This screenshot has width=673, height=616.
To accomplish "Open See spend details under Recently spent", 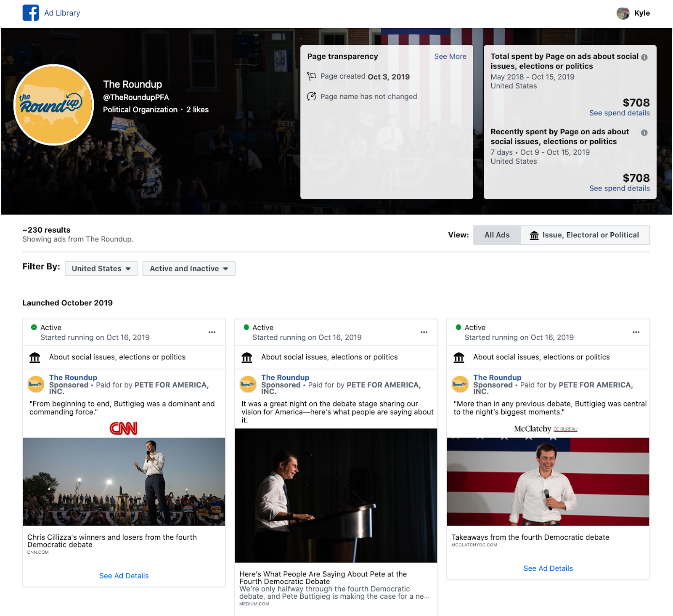I will coord(619,188).
